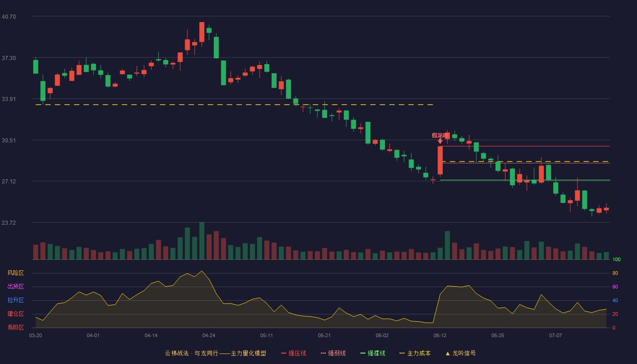Image resolution: width=637 pixels, height=364 pixels.
Task: Click the 风险区 zone label
Action: (x=15, y=273)
